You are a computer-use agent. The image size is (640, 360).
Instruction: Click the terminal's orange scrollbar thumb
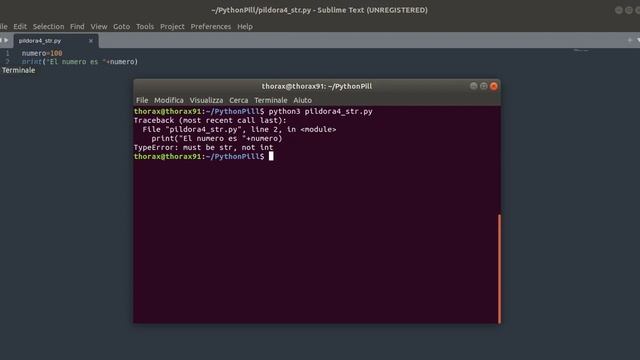[x=499, y=269]
